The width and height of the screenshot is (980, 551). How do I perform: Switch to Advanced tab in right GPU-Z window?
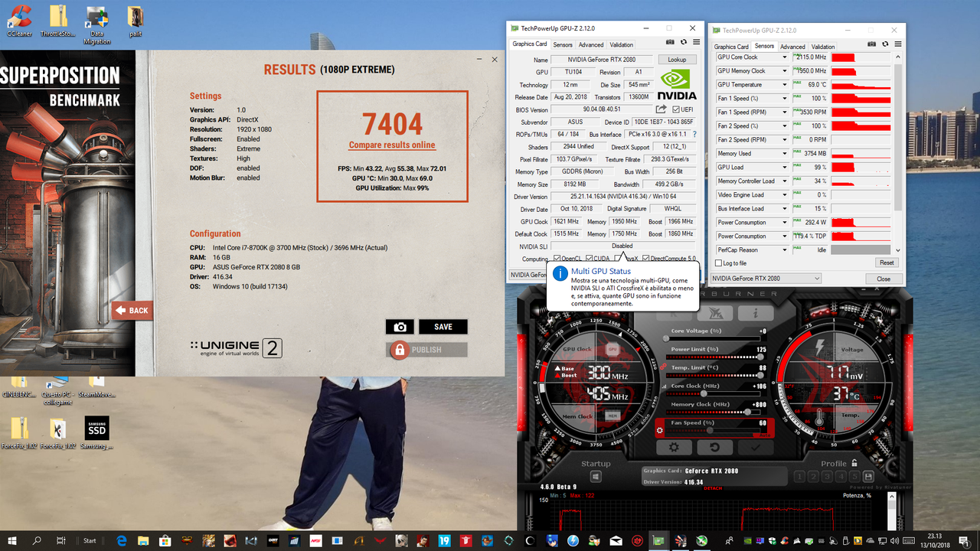792,47
